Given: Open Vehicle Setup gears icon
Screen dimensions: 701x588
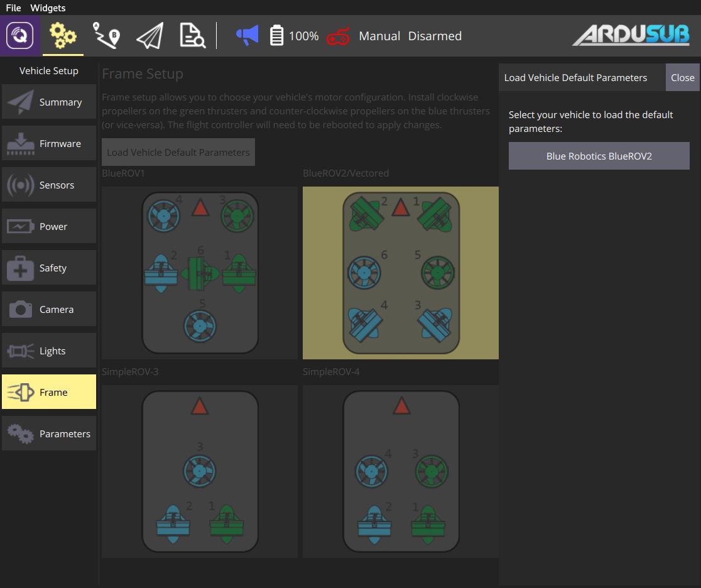Looking at the screenshot, I should pyautogui.click(x=63, y=36).
